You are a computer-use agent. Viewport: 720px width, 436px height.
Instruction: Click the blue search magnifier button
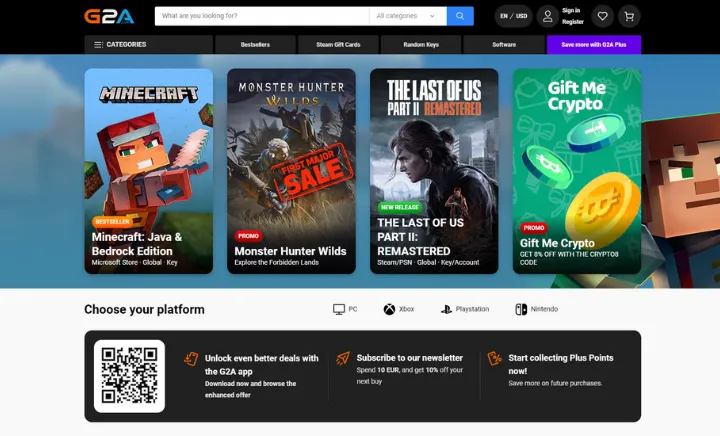tap(460, 16)
